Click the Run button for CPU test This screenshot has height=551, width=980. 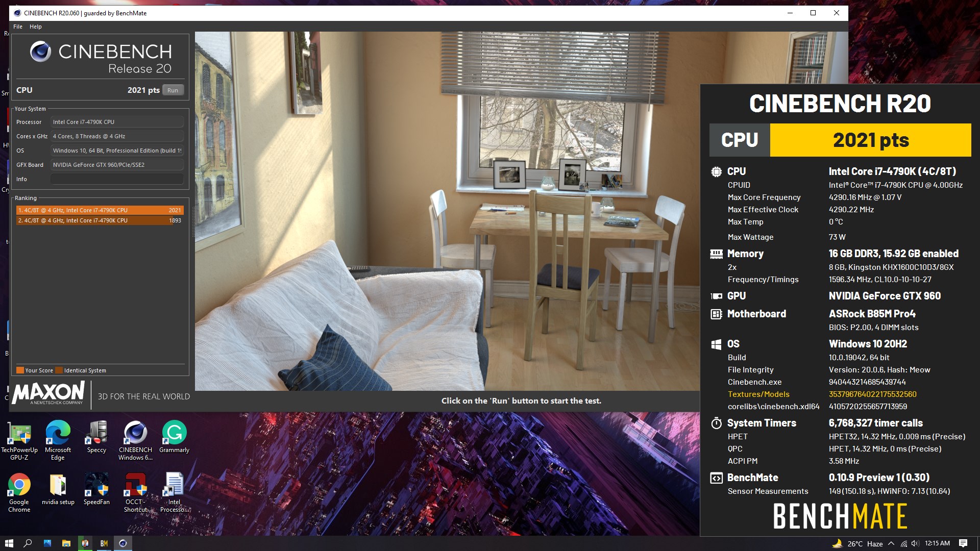pyautogui.click(x=173, y=90)
